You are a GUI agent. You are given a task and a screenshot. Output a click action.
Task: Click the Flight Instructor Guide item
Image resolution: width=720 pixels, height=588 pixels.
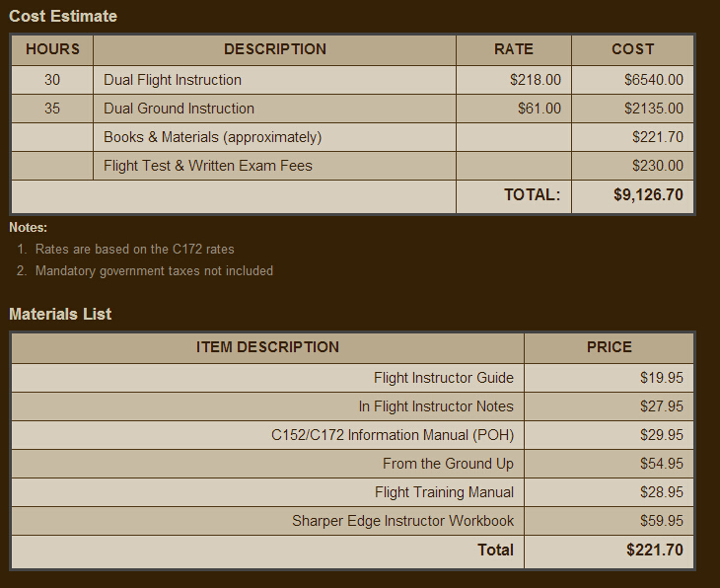click(x=444, y=378)
